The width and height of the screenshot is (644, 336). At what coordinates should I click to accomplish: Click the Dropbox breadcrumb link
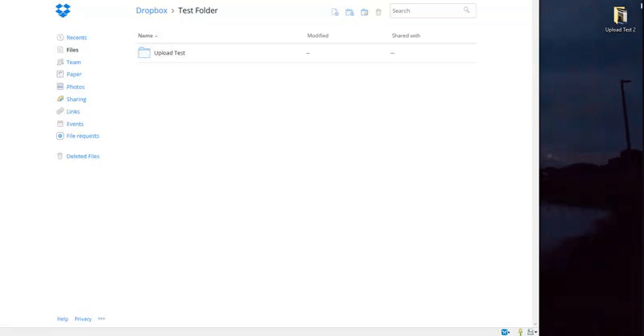(x=151, y=11)
